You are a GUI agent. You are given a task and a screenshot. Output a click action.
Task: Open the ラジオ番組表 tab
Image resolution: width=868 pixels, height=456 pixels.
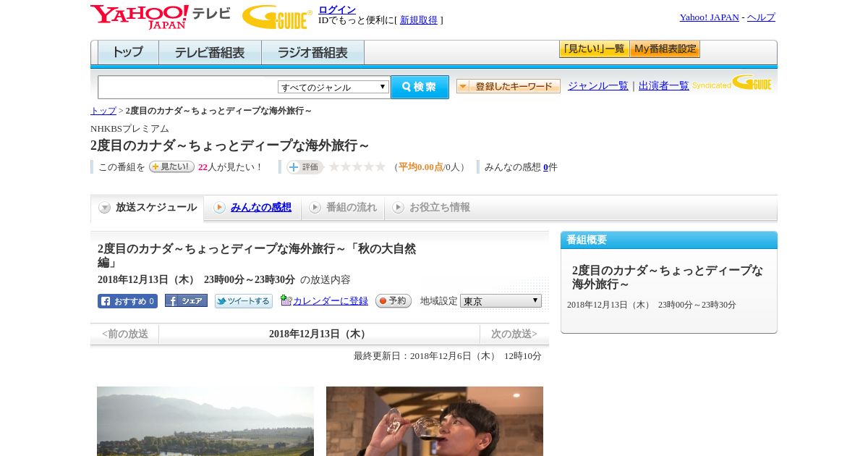(312, 53)
